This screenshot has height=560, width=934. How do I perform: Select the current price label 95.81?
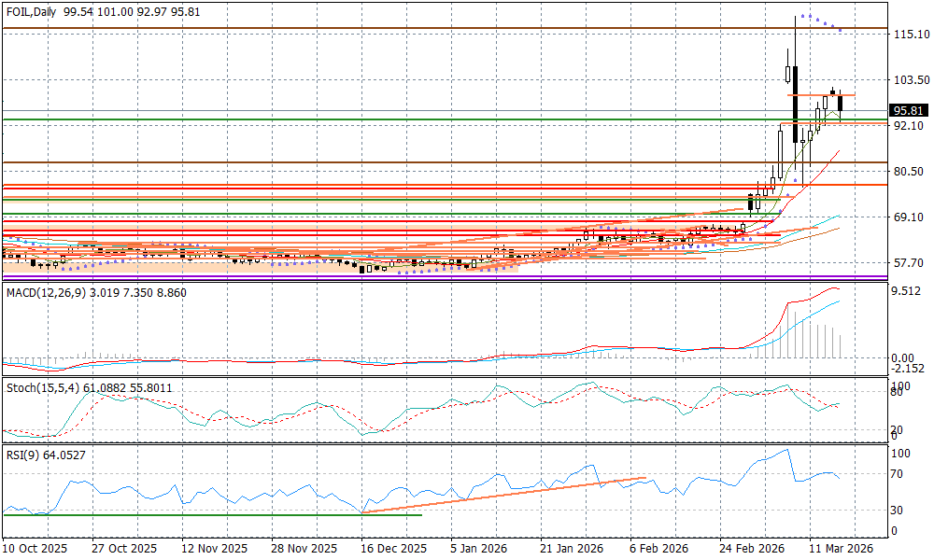point(909,109)
